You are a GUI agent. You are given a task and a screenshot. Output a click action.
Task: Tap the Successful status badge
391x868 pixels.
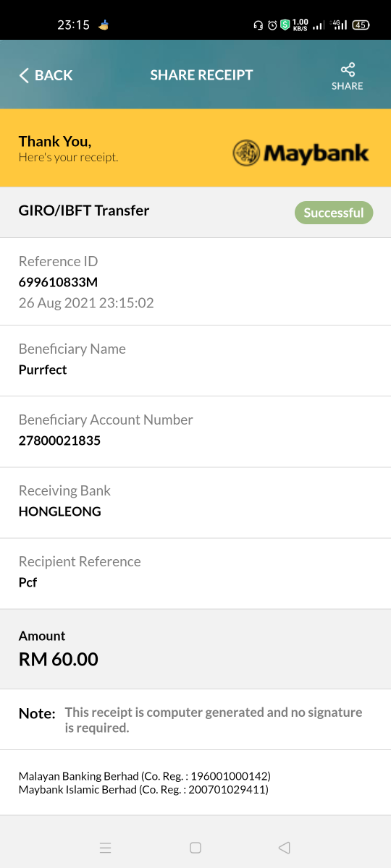tap(334, 213)
